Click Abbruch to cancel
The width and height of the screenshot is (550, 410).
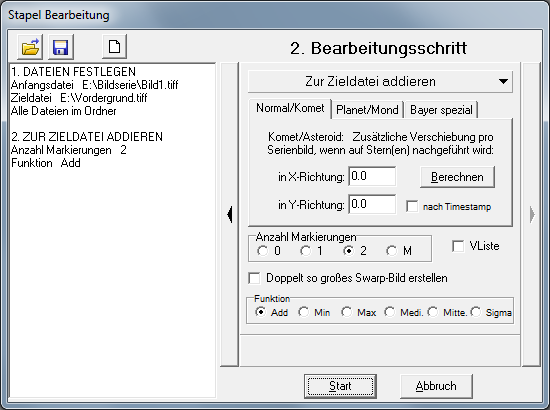(x=436, y=386)
